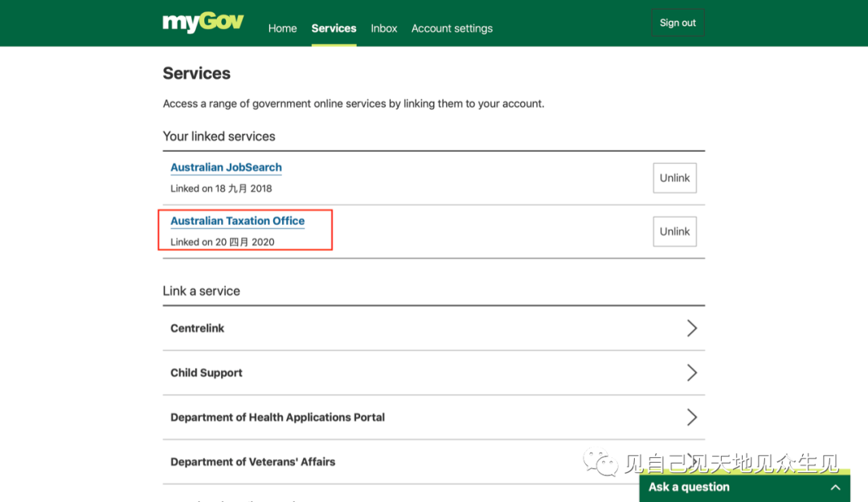Image resolution: width=868 pixels, height=502 pixels.
Task: Open the Australian Taxation Office link
Action: 237,221
